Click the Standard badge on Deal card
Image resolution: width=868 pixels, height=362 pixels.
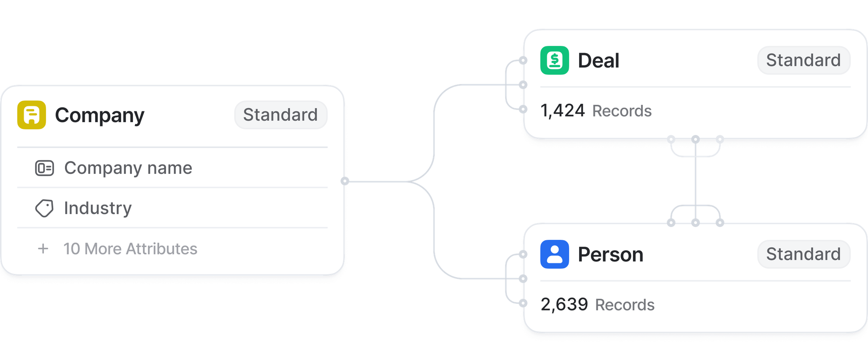803,61
